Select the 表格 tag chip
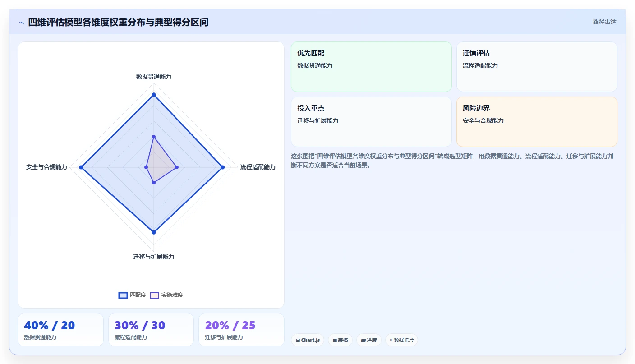The width and height of the screenshot is (635, 364). pos(340,340)
